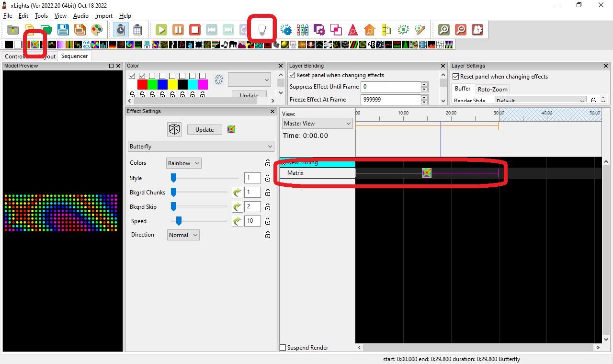
Task: Pick the red color swatch in Color panel
Action: click(x=142, y=85)
